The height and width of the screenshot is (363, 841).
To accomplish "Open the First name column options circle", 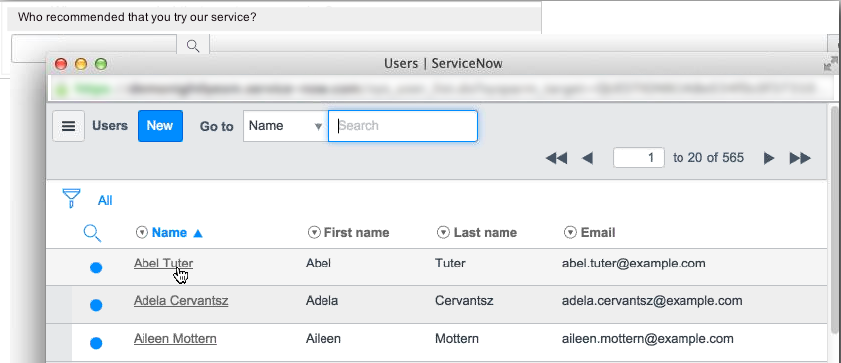I will 314,233.
